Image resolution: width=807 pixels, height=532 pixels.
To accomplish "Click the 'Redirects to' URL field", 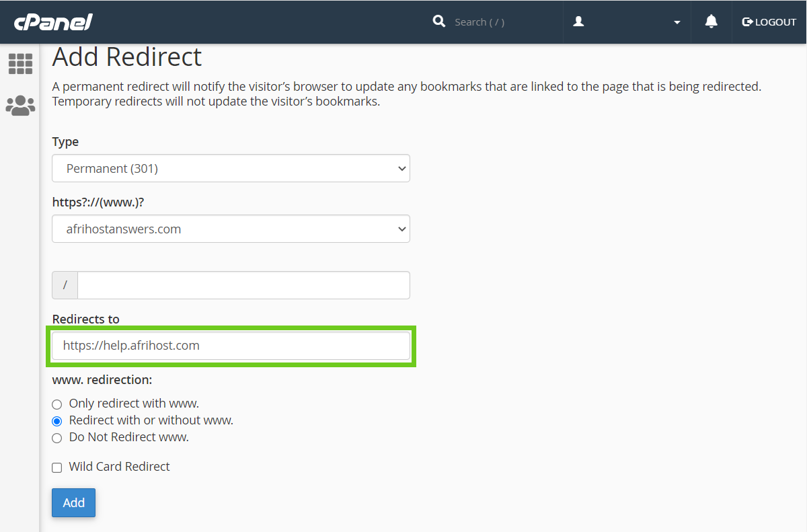I will pos(231,346).
